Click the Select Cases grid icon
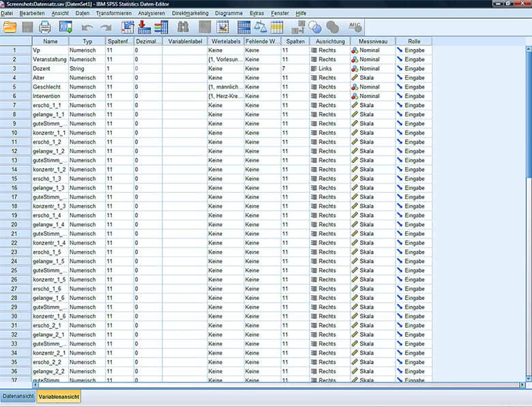 click(x=277, y=27)
